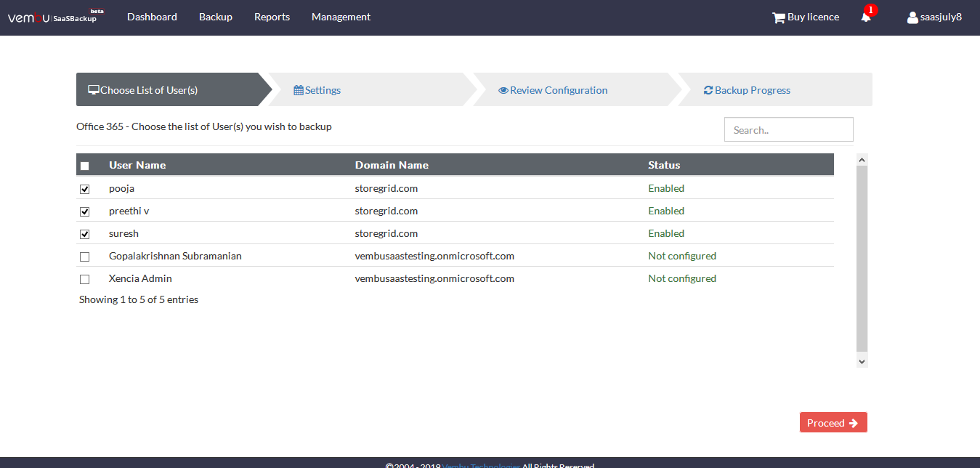Click the Vembu SaaSBackup logo
980x468 pixels.
(x=55, y=17)
